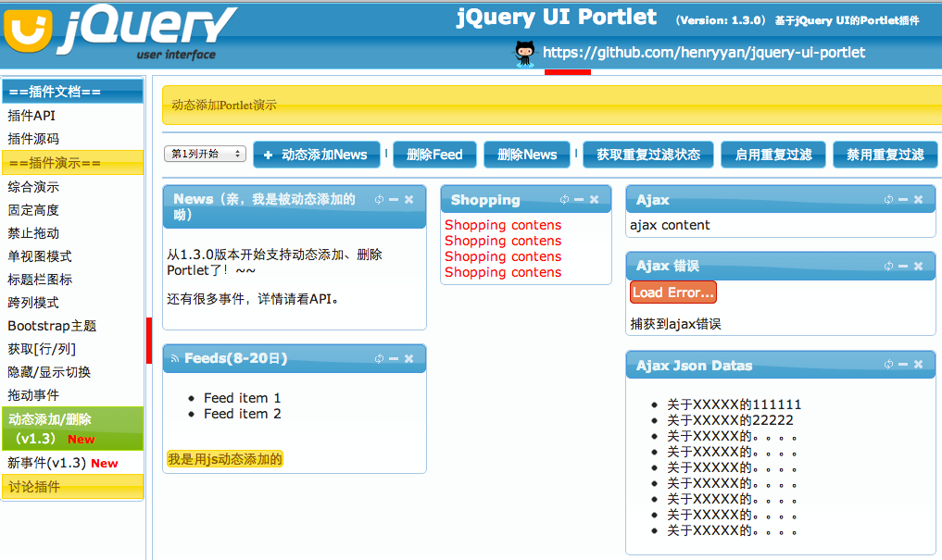Click the ajax content text

click(x=670, y=225)
